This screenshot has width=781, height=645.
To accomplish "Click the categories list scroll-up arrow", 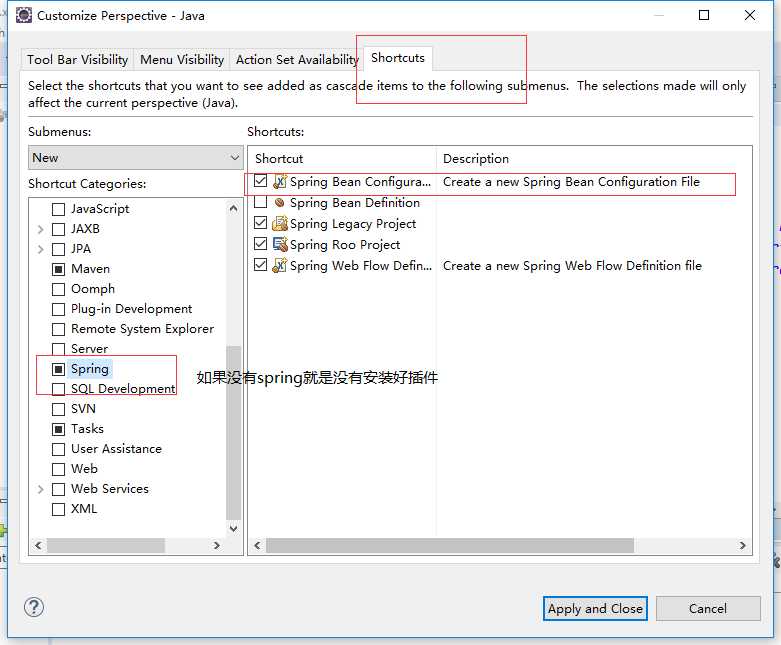I will click(233, 208).
